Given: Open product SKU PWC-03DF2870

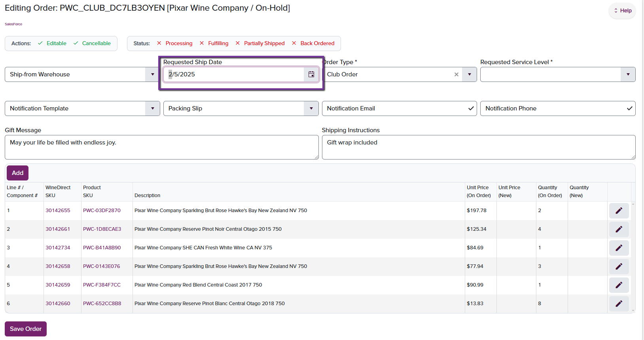Looking at the screenshot, I should (x=102, y=211).
